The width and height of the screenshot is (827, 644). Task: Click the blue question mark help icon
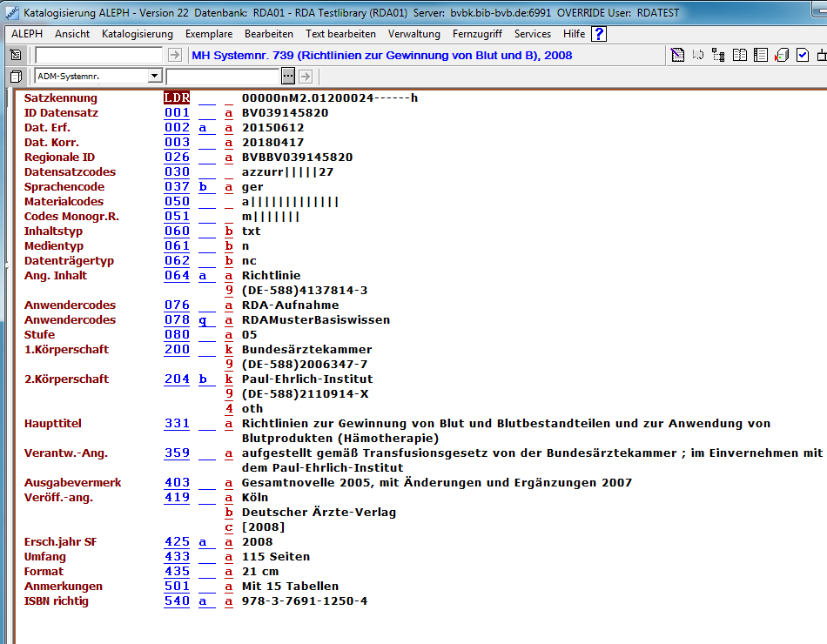click(x=598, y=34)
